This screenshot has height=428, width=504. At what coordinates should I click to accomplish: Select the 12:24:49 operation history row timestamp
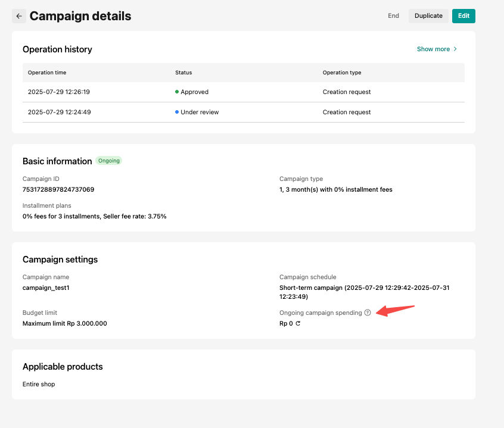[x=59, y=113]
